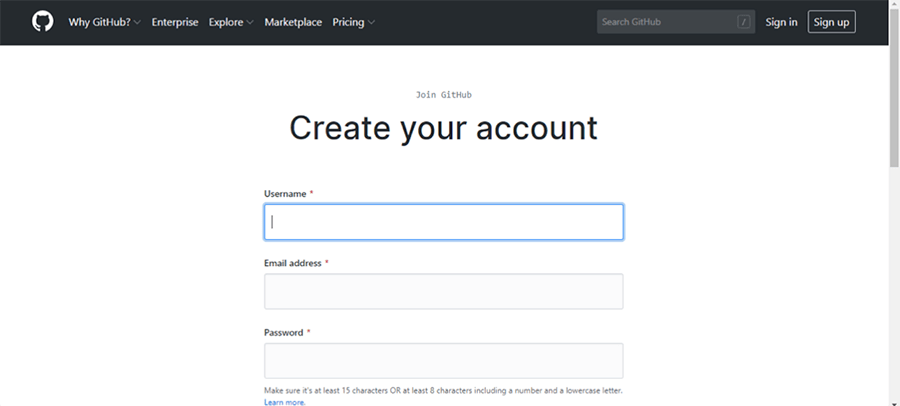Click the Create your account heading

coord(443,127)
